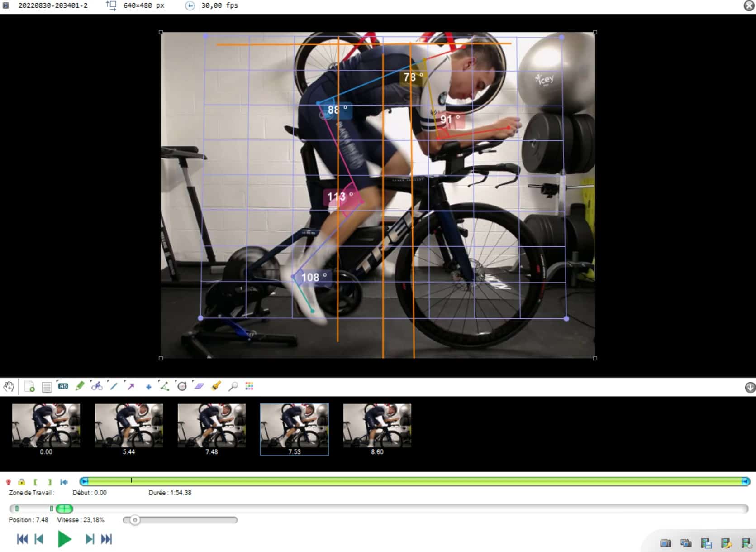Select the angle measurement tool

tap(164, 386)
